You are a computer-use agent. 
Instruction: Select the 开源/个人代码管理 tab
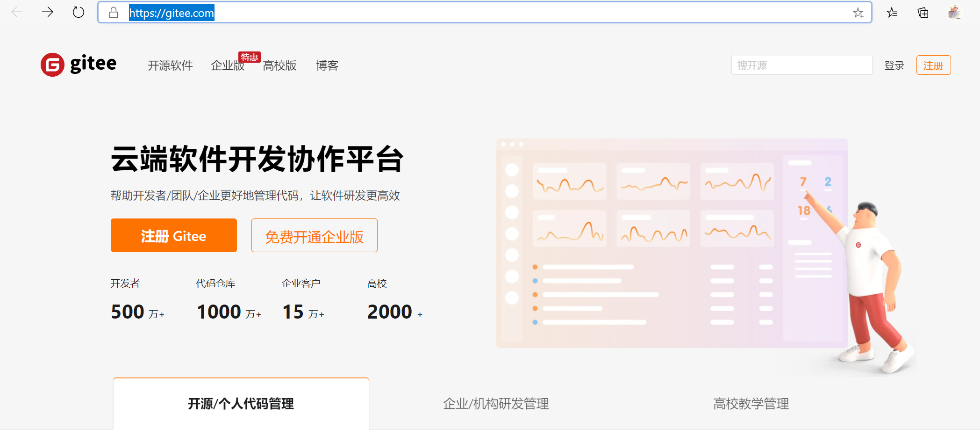(241, 403)
